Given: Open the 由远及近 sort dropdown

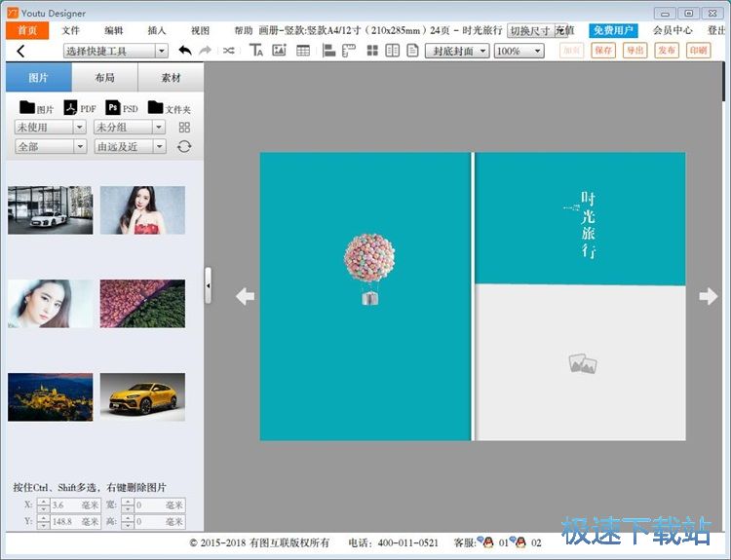Looking at the screenshot, I should click(x=130, y=146).
